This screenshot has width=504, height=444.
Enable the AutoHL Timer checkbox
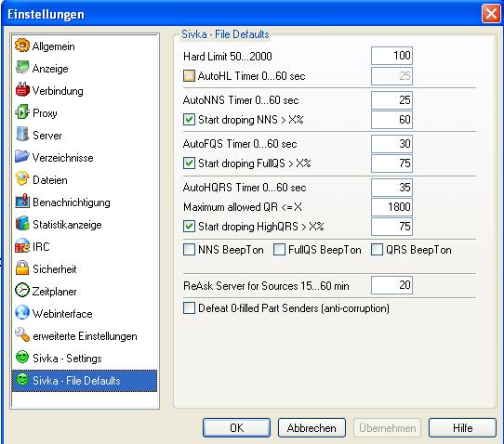[x=189, y=76]
